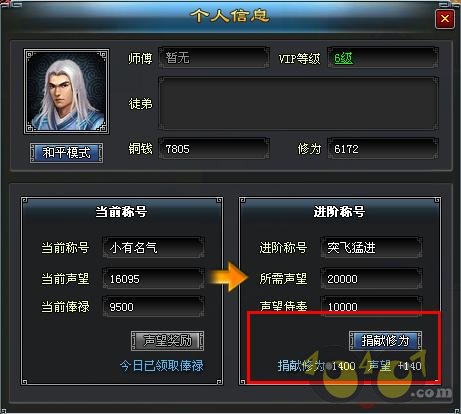Click the 当前称号 field showing 小有名气

(153, 247)
